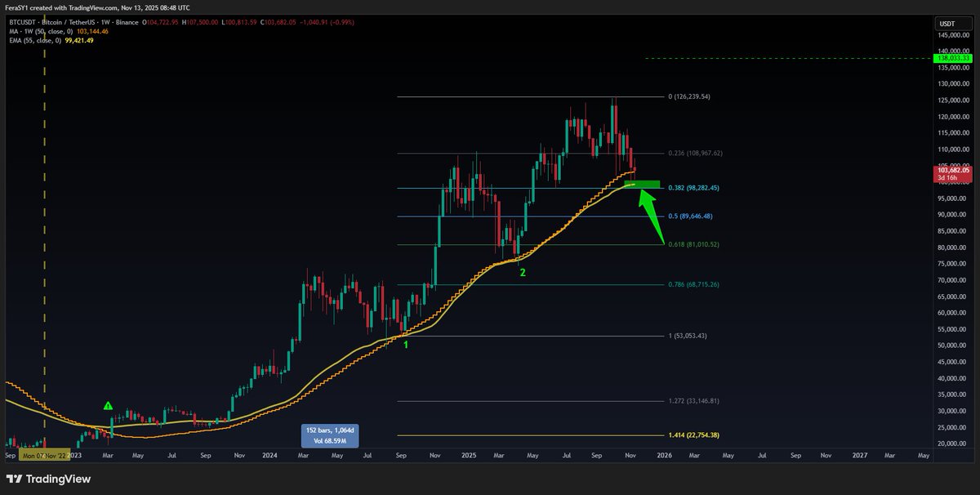Click the 145,000.00 price axis label
The image size is (980, 495).
coord(954,35)
